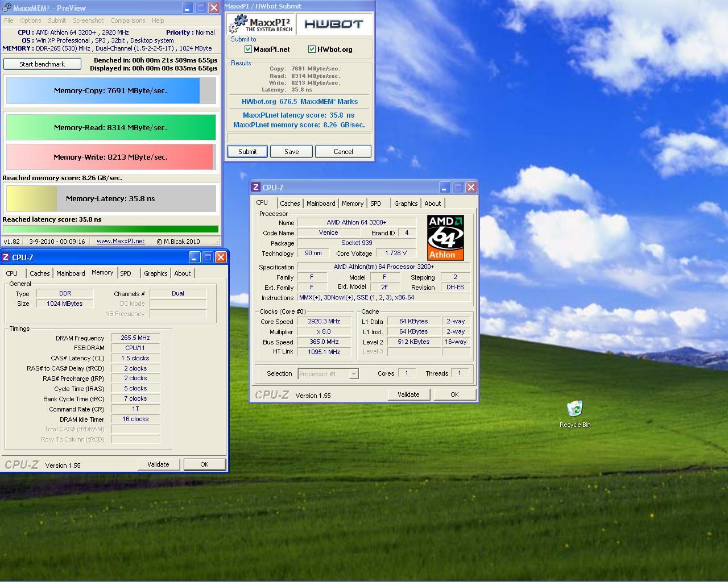Switch to CPU tab in CPU-Z memory window
Viewport: 728px width, 582px height.
[x=12, y=273]
